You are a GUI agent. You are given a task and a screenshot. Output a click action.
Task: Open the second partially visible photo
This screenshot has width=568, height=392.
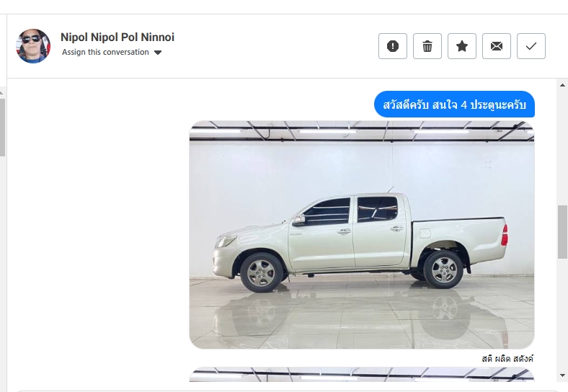[x=362, y=375]
